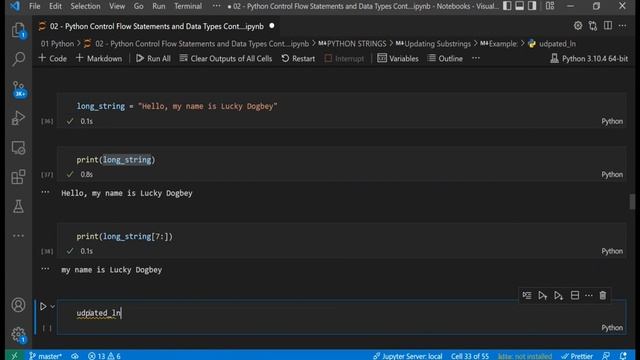Open master branch in status bar
Image resolution: width=640 pixels, height=360 pixels.
click(45, 356)
